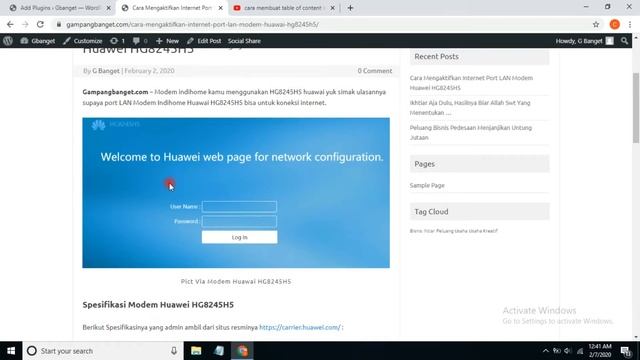Click the browser forward arrow

click(x=25, y=24)
